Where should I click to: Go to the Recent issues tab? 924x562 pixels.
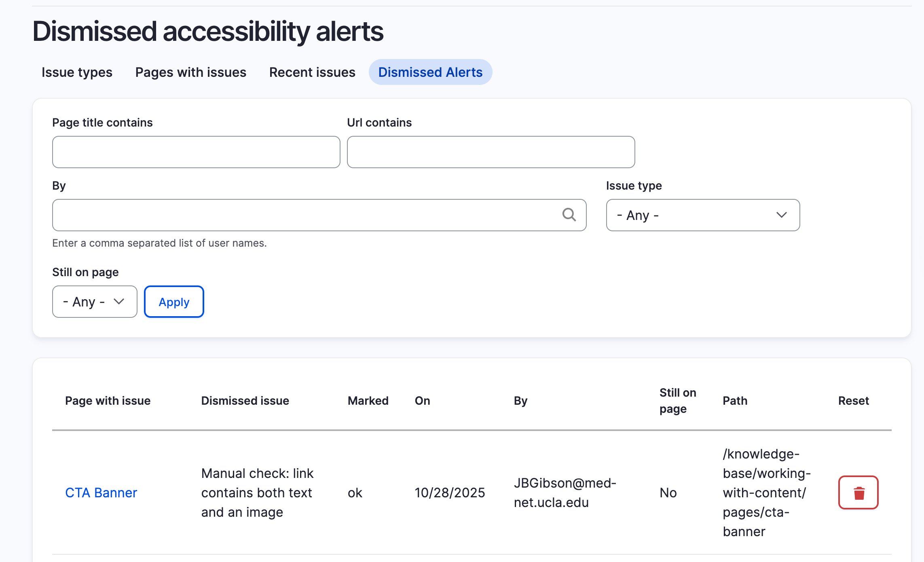click(x=312, y=72)
